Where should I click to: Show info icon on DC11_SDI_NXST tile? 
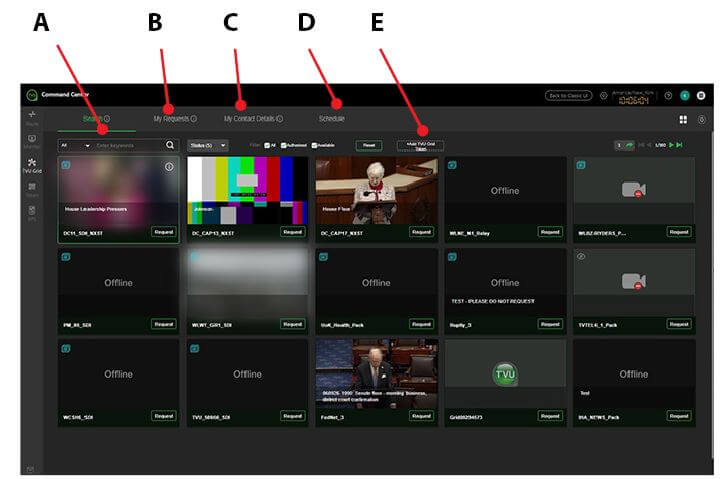(169, 167)
